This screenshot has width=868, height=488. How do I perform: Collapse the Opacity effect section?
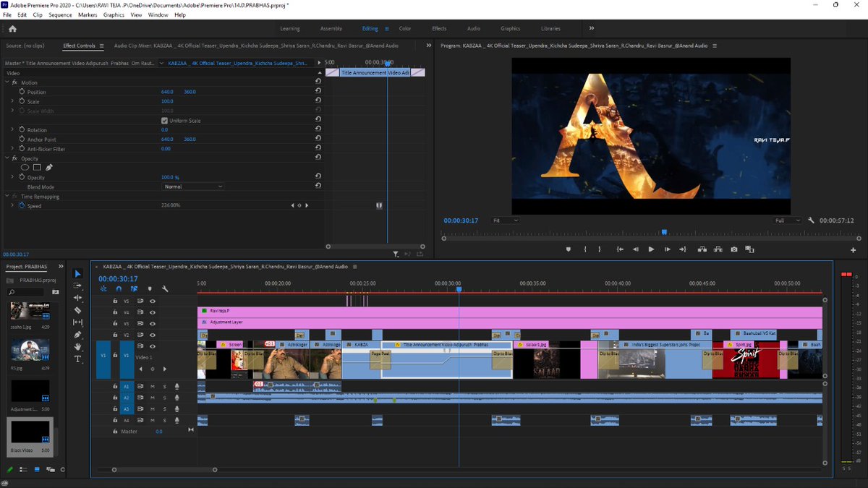7,158
